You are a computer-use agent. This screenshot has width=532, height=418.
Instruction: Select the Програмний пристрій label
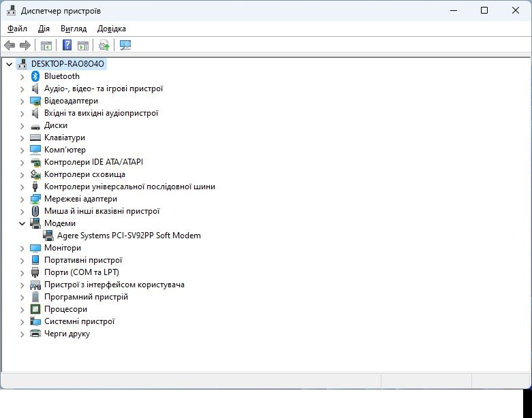87,297
